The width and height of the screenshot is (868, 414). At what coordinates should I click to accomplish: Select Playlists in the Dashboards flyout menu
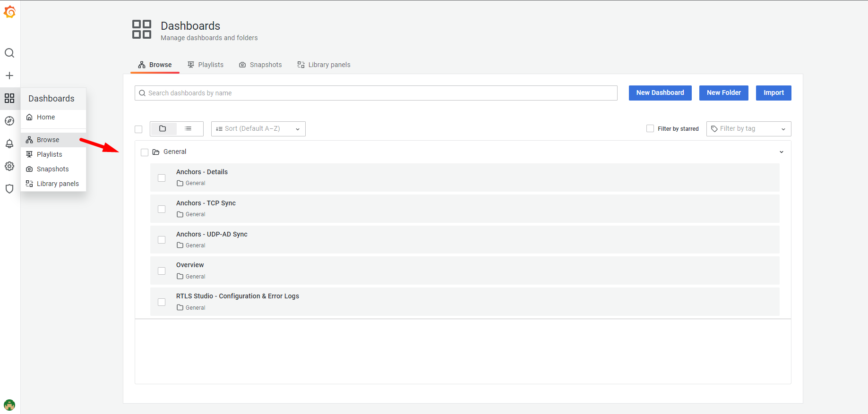coord(53,154)
